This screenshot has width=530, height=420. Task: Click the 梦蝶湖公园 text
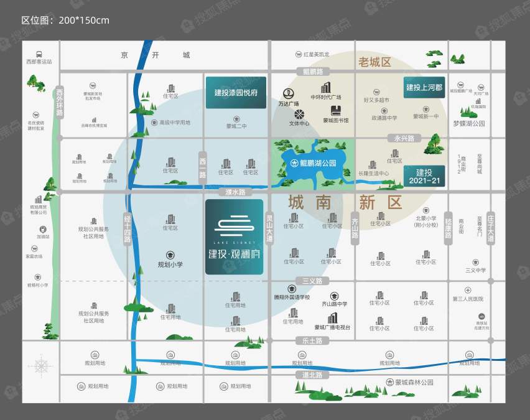coord(469,123)
